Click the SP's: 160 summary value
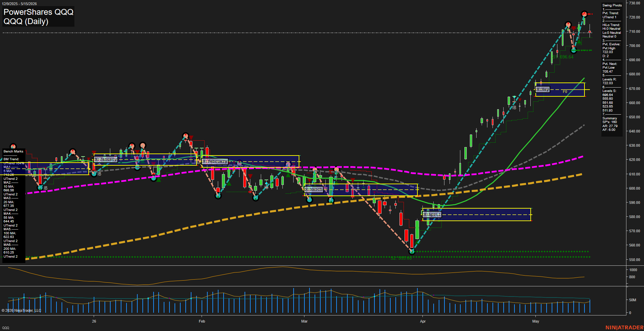The height and width of the screenshot is (331, 644). 609,122
